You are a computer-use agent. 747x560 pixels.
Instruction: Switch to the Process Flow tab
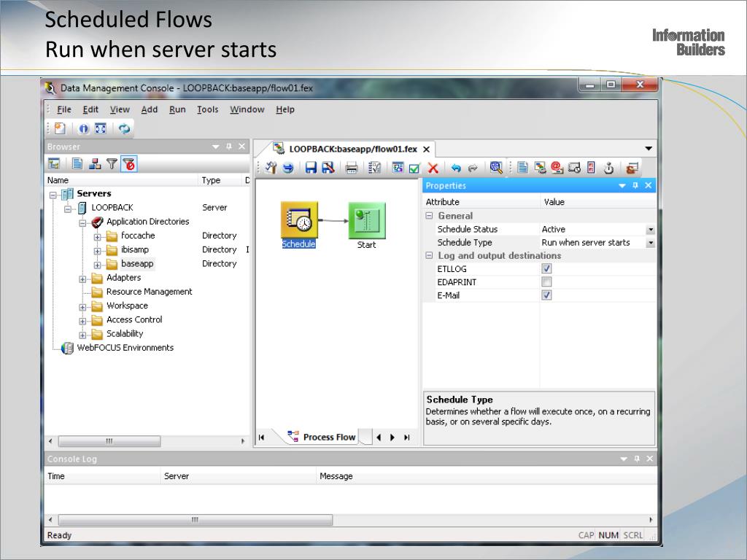322,437
